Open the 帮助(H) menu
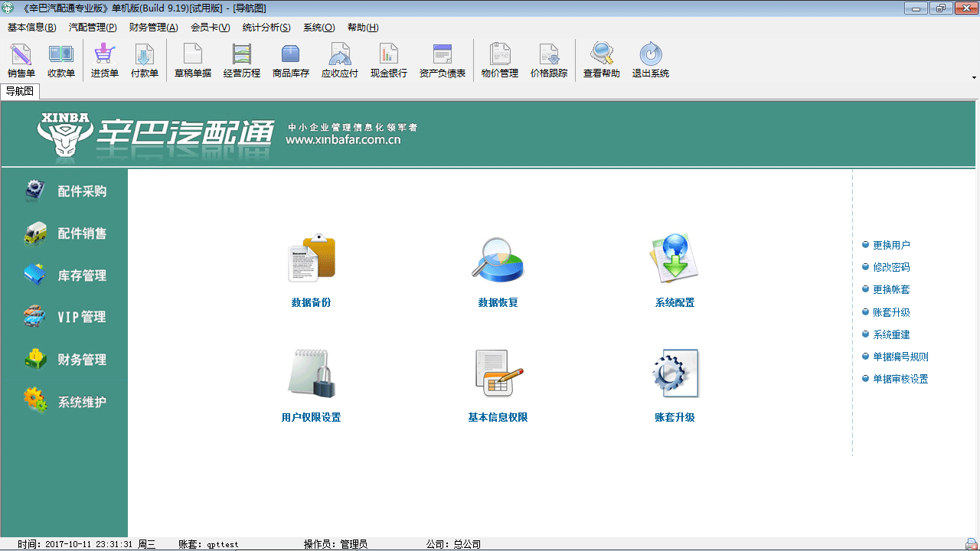Image resolution: width=980 pixels, height=551 pixels. (x=363, y=28)
